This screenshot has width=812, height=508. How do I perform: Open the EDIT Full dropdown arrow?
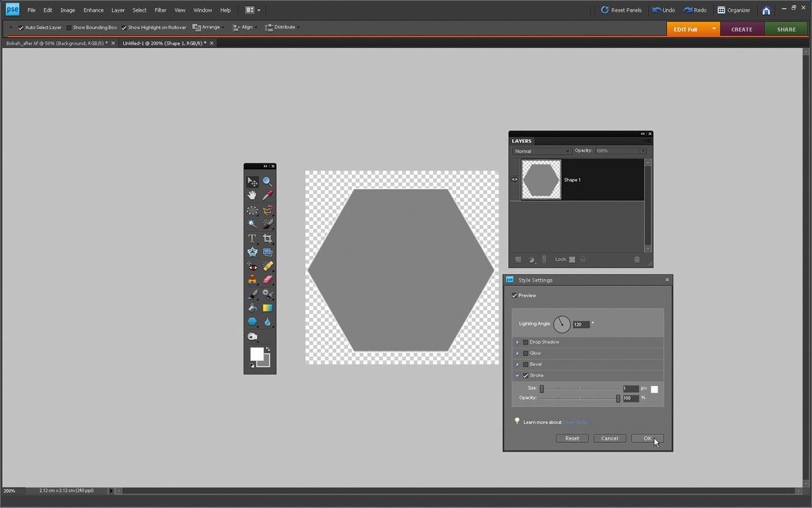click(x=714, y=29)
